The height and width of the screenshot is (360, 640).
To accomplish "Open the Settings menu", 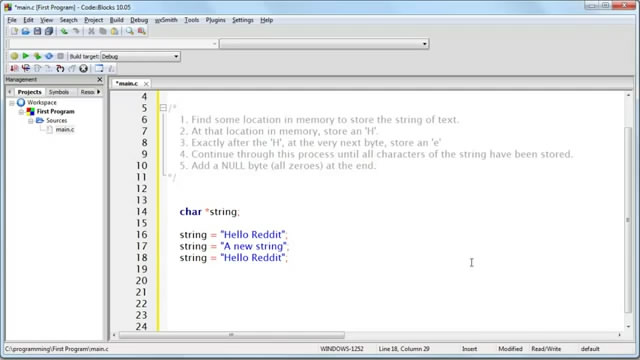I will pyautogui.click(x=243, y=20).
